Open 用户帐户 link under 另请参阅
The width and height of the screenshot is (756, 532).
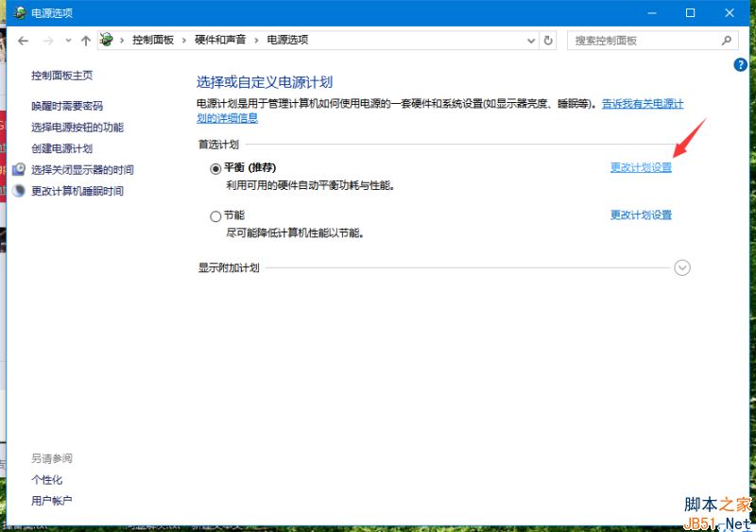[x=52, y=501]
